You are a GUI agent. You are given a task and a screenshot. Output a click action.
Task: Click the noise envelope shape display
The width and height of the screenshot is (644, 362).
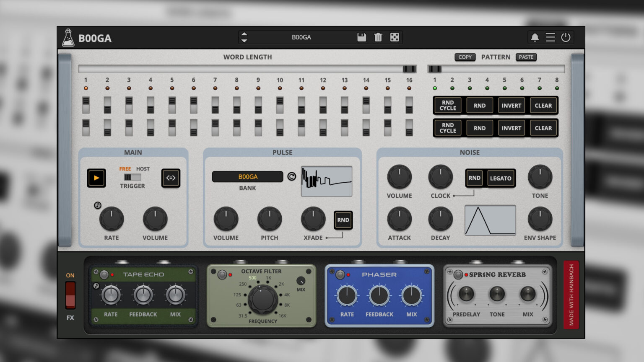pos(491,220)
